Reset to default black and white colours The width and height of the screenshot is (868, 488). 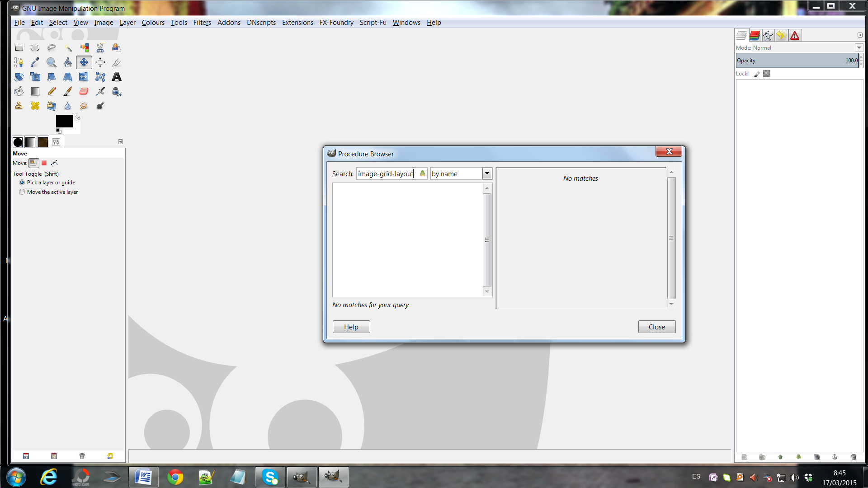[58, 131]
